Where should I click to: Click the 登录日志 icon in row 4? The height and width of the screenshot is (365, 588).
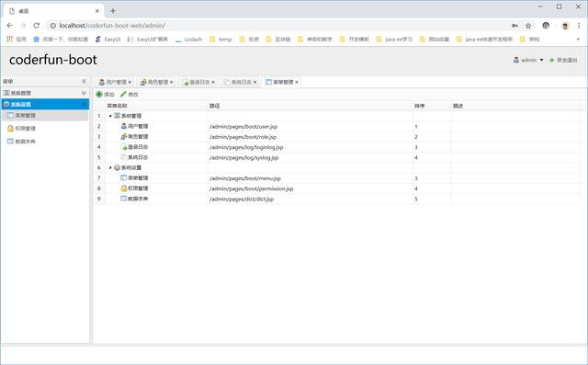click(x=124, y=147)
